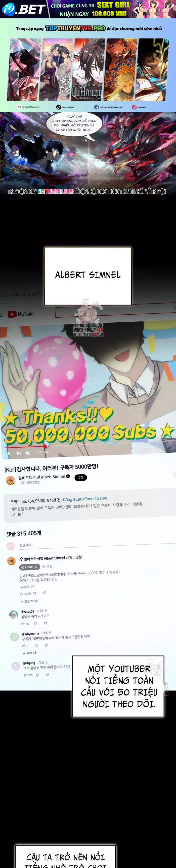176x868 pixels.
Task: Expand the 답글 1개 replies under @whymama
Action: [x=30, y=653]
